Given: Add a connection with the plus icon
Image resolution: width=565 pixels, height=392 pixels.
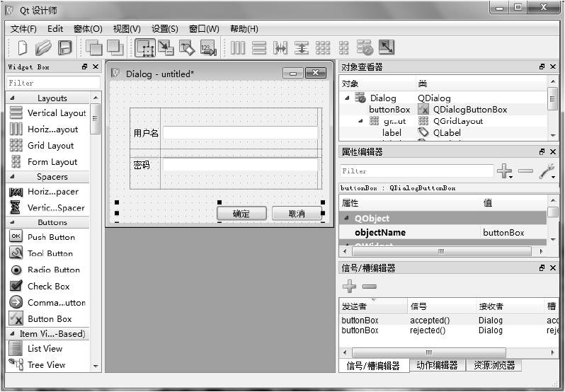Looking at the screenshot, I should 349,287.
